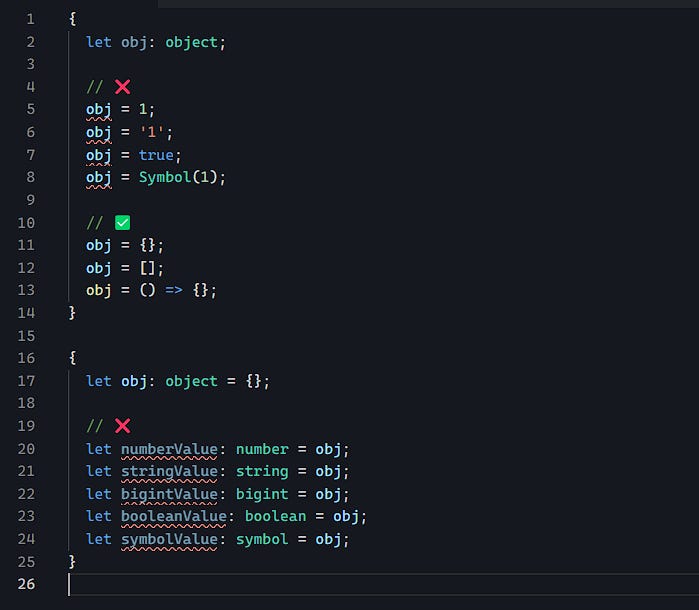
Task: Click the obj at end of line 23
Action: point(346,517)
